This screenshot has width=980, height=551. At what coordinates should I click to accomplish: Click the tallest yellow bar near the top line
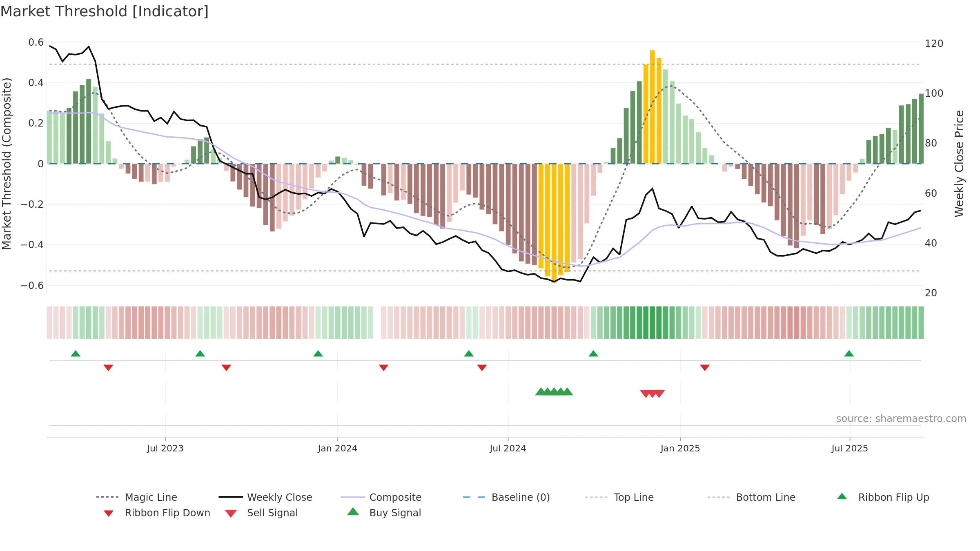click(x=653, y=107)
